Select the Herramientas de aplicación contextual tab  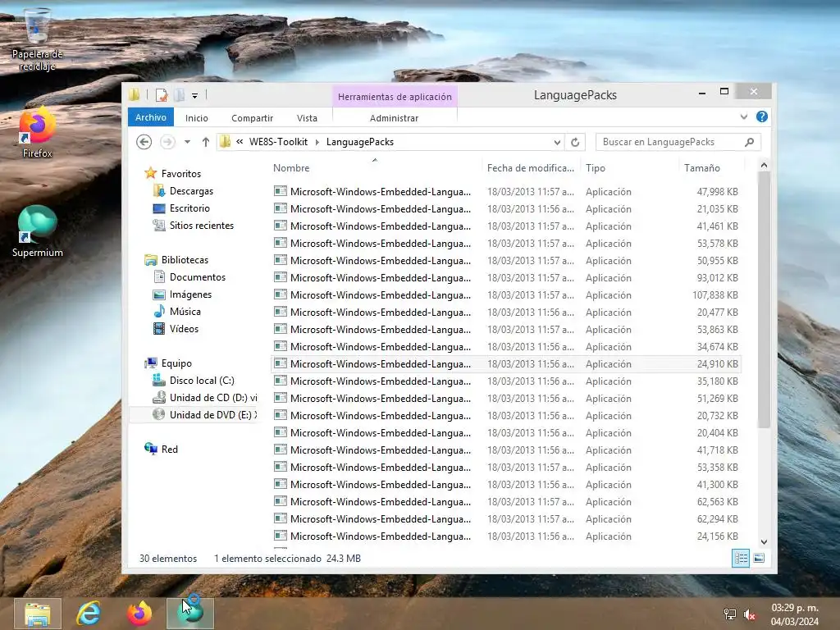[395, 97]
